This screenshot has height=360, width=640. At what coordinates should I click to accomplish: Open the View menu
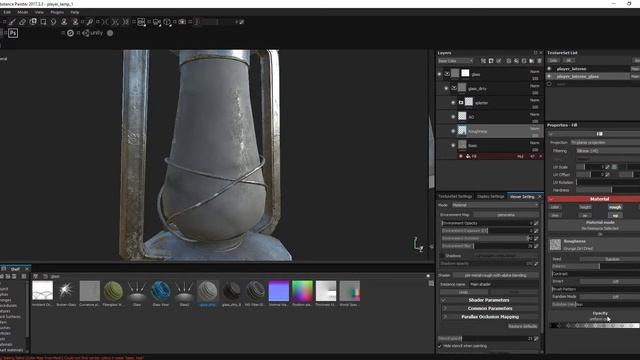coord(39,12)
